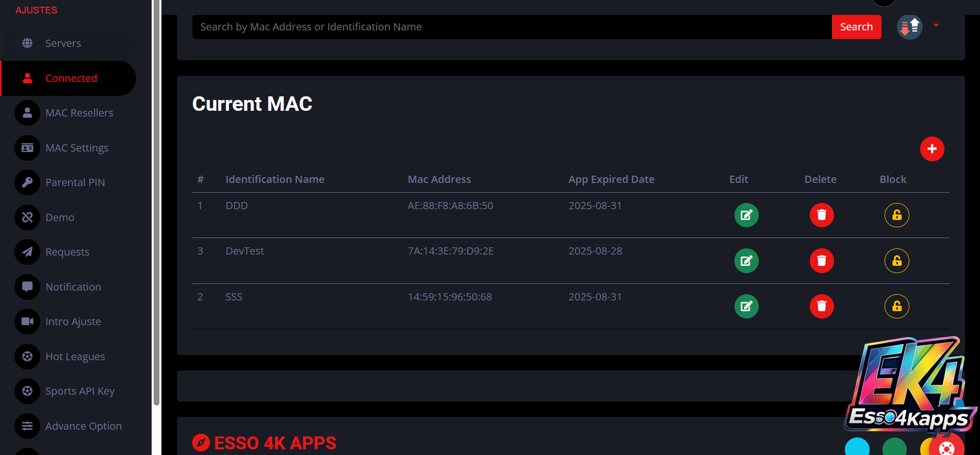Click the red lifebuoy support icon
980x455 pixels.
coord(946,447)
